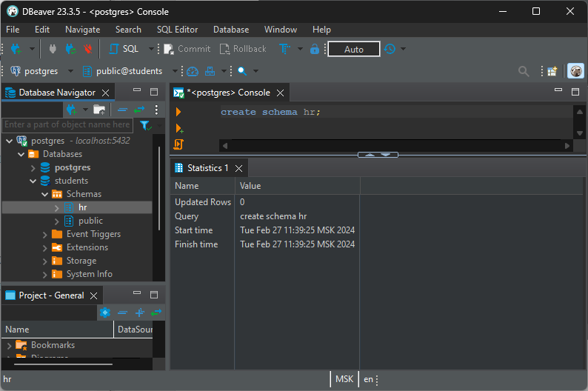Execute SQL script icon
Screen dimensions: 588x391
click(x=178, y=144)
